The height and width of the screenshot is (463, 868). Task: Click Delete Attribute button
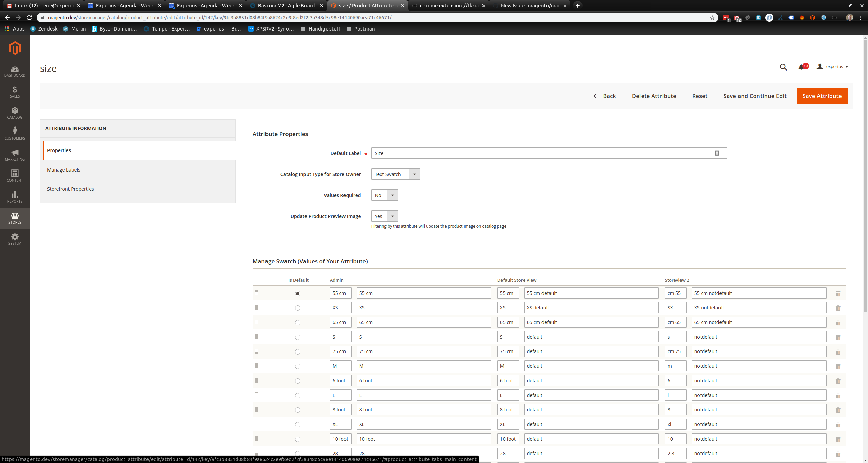(x=654, y=96)
